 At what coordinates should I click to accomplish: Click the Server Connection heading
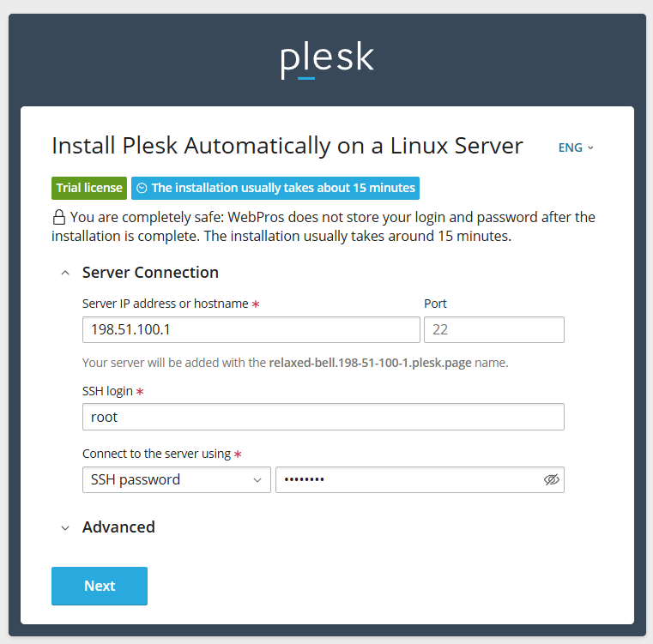150,273
